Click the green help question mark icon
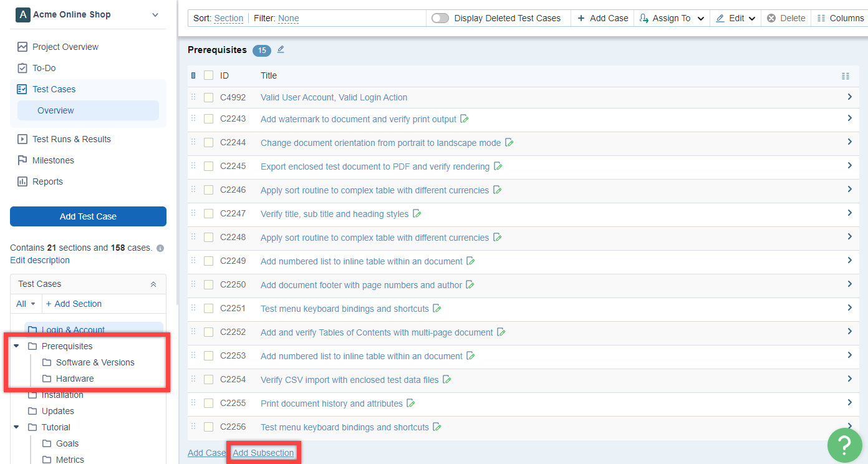868x464 pixels. coord(844,444)
